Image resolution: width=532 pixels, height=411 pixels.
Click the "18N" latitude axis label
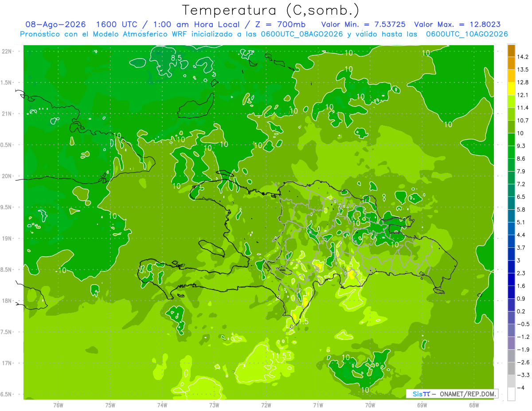coord(8,301)
